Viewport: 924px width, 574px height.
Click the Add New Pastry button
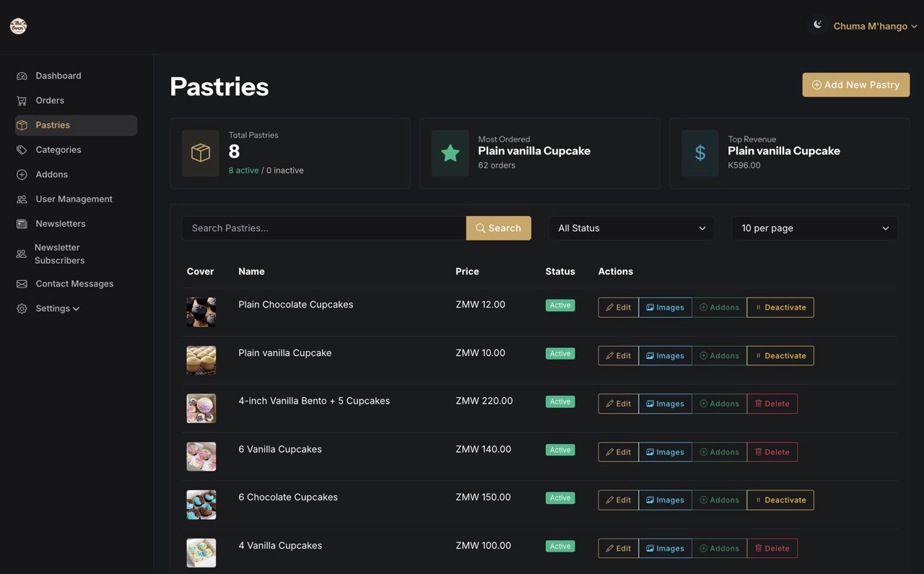click(x=855, y=84)
